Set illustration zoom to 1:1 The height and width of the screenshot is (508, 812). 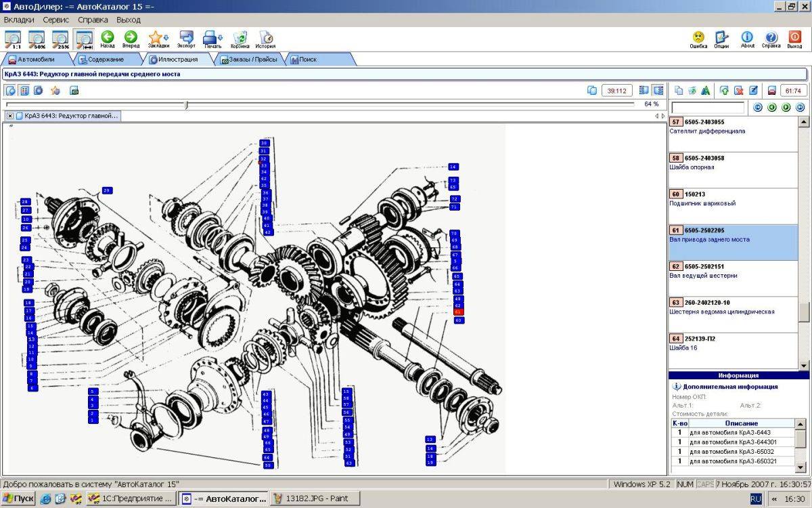(13, 40)
